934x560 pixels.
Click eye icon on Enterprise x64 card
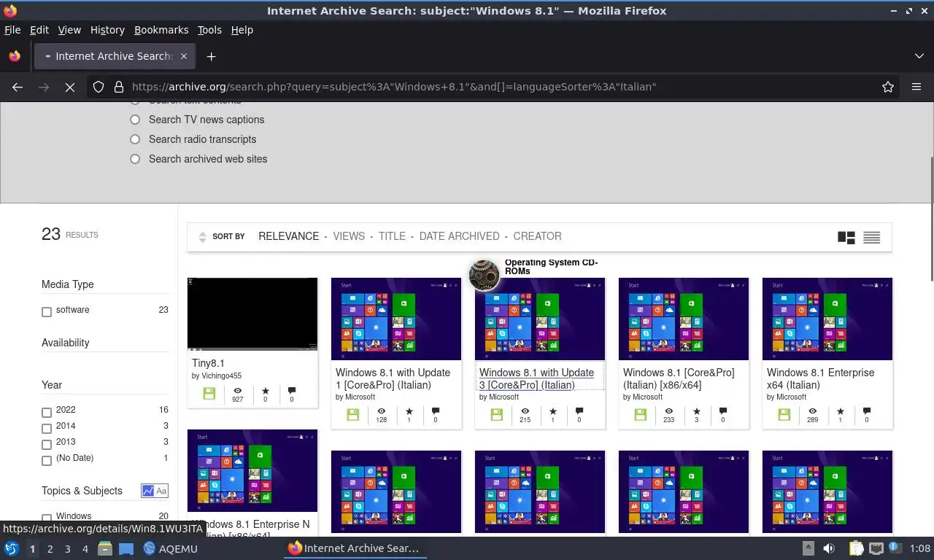(x=812, y=411)
